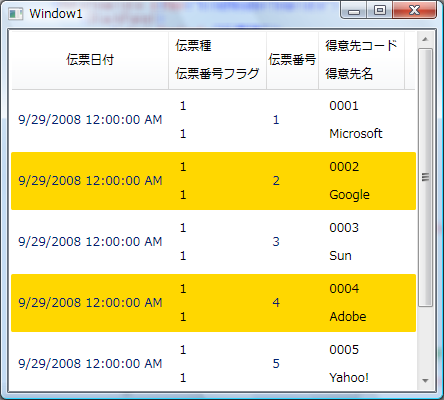Image resolution: width=444 pixels, height=400 pixels.
Task: Sort by the 伝票番号 column header
Action: pyautogui.click(x=292, y=60)
